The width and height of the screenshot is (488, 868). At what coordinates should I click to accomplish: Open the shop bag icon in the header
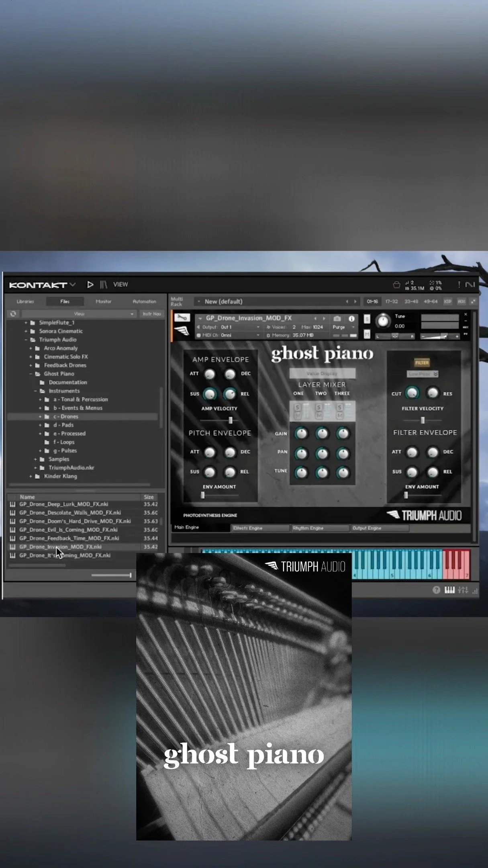(396, 285)
